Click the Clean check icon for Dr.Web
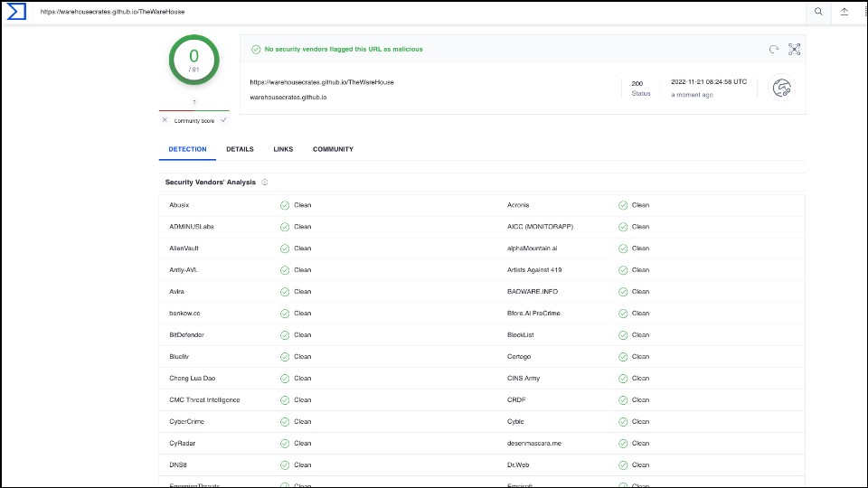This screenshot has width=868, height=488. pyautogui.click(x=623, y=465)
